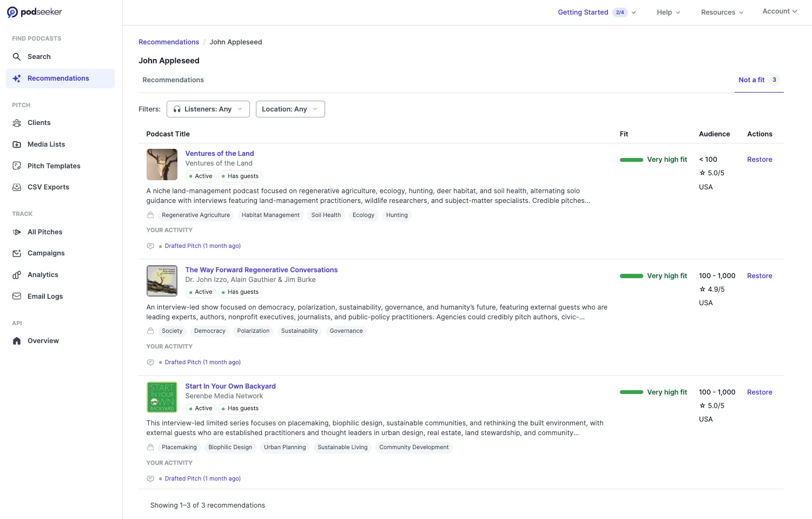Click comment icon under Ventures of the Land activity
The image size is (812, 519).
point(150,246)
